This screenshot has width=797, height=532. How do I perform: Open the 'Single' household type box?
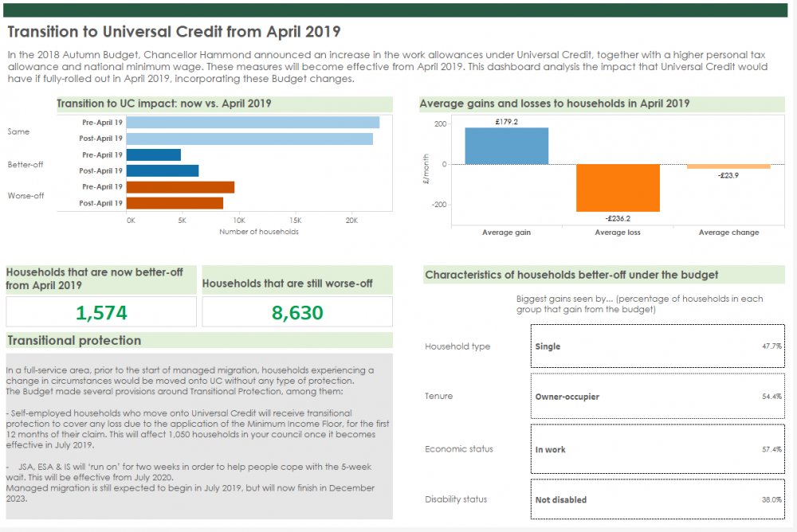[658, 346]
